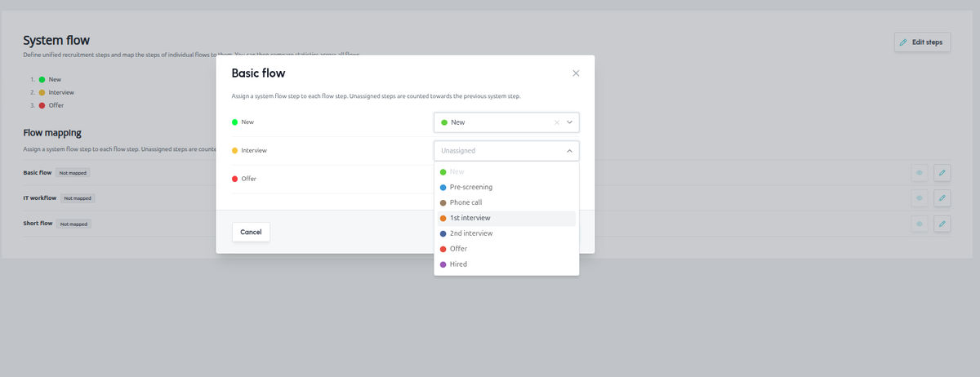Screen dimensions: 980x377
Task: Click the Interview flow step label in dialog
Action: 254,151
